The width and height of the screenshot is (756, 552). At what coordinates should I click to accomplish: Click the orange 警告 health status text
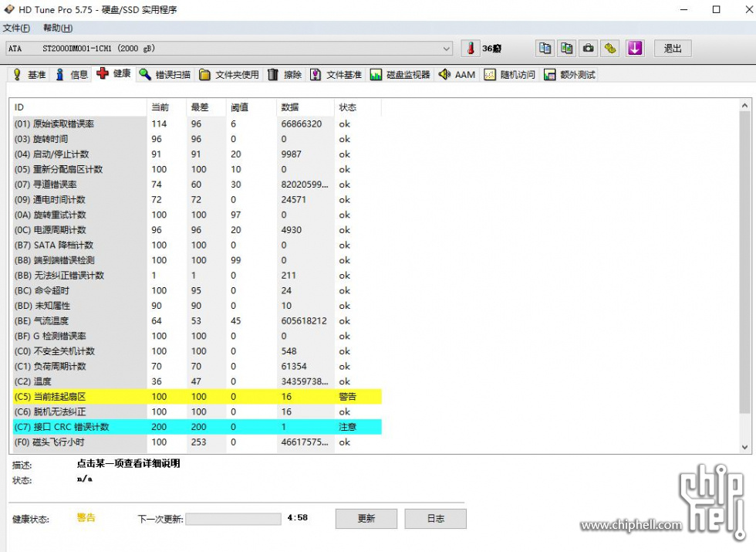pyautogui.click(x=86, y=518)
